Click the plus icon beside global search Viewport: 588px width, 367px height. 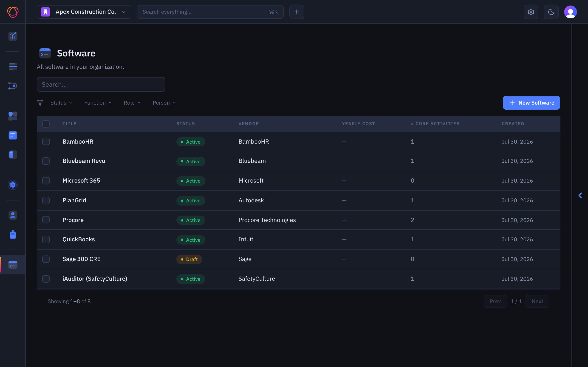[297, 12]
